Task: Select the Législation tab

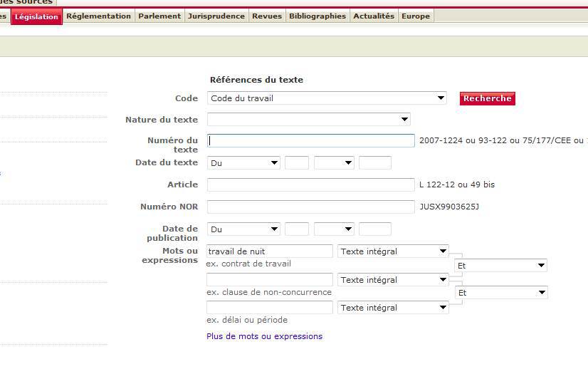Action: (36, 17)
